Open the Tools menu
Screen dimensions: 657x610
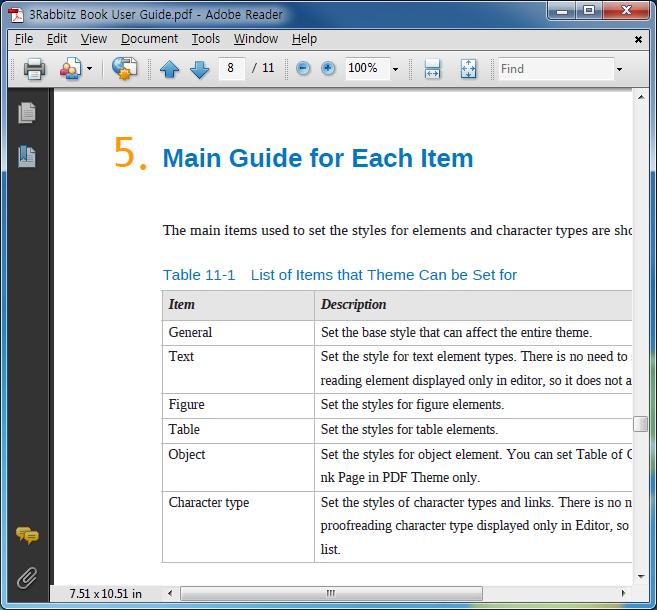pos(206,39)
